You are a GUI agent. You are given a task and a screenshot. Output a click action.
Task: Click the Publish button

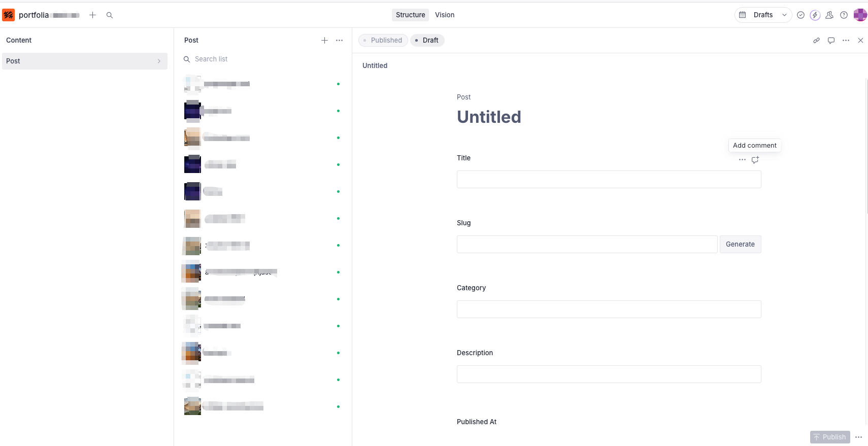830,437
